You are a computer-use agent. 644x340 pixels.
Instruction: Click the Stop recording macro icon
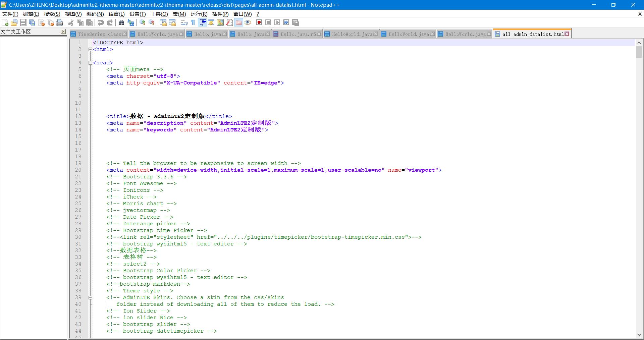pyautogui.click(x=268, y=22)
